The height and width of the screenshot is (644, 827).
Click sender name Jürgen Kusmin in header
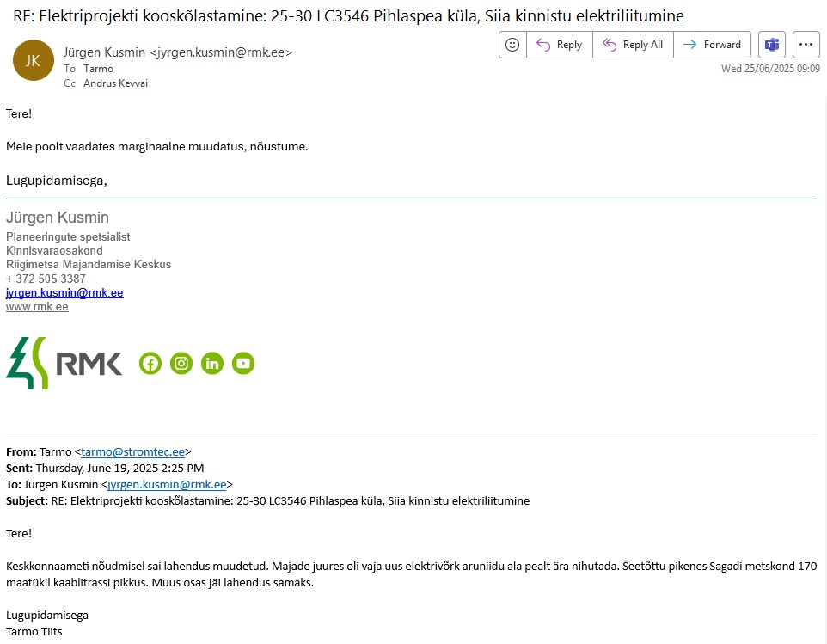[105, 52]
